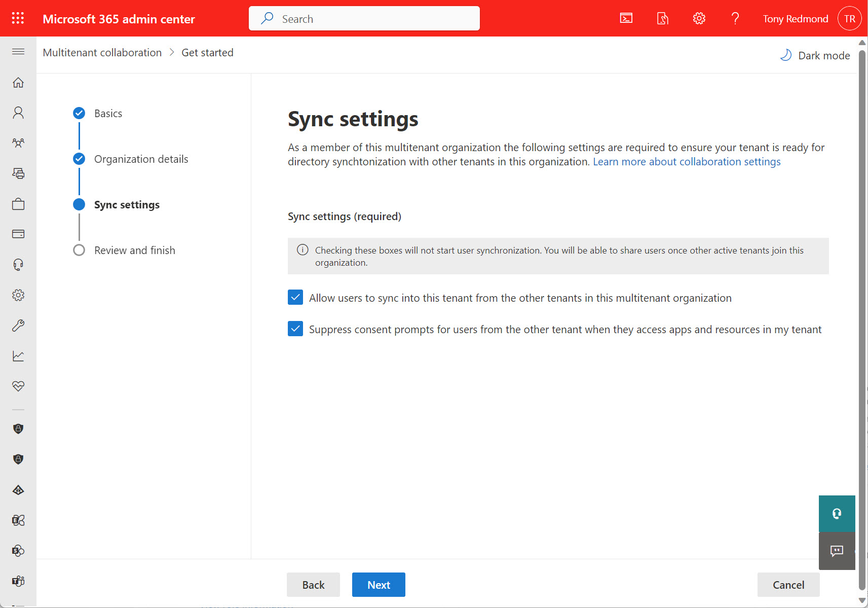Select the Review and finish step
Viewport: 868px width, 608px height.
point(134,249)
